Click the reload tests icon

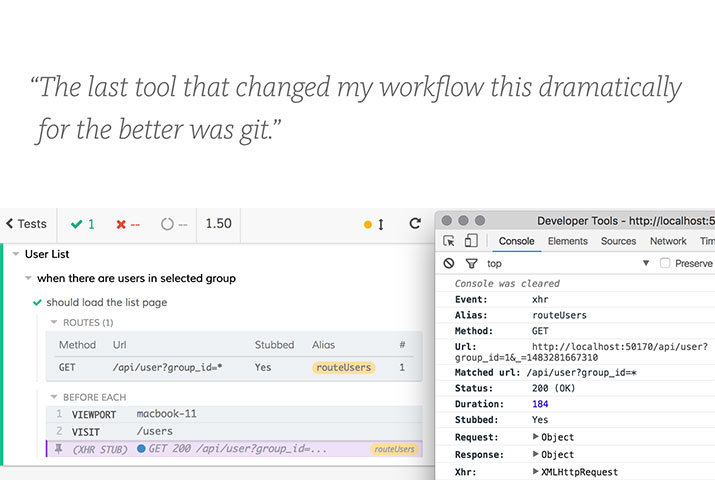[415, 224]
